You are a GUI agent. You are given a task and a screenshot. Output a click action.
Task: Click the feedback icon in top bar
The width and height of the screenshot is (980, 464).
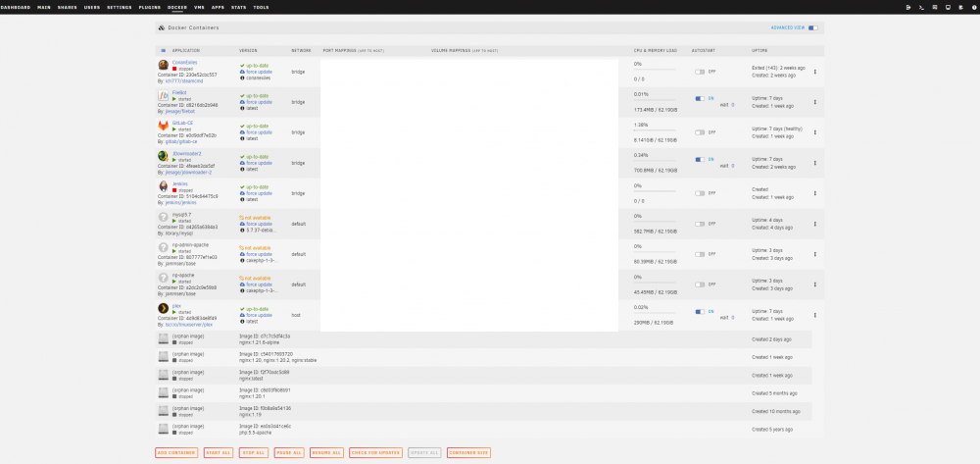[x=934, y=8]
